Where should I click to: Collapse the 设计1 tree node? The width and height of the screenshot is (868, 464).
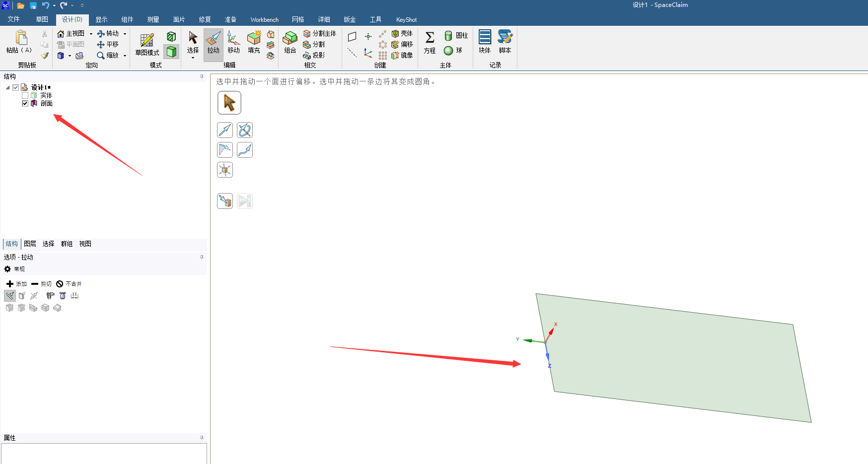8,88
